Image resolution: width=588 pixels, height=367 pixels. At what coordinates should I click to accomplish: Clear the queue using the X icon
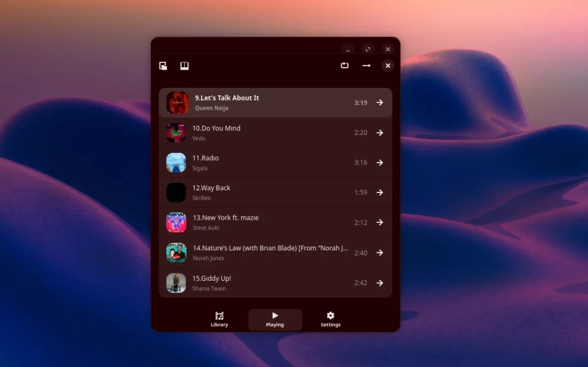pyautogui.click(x=388, y=65)
